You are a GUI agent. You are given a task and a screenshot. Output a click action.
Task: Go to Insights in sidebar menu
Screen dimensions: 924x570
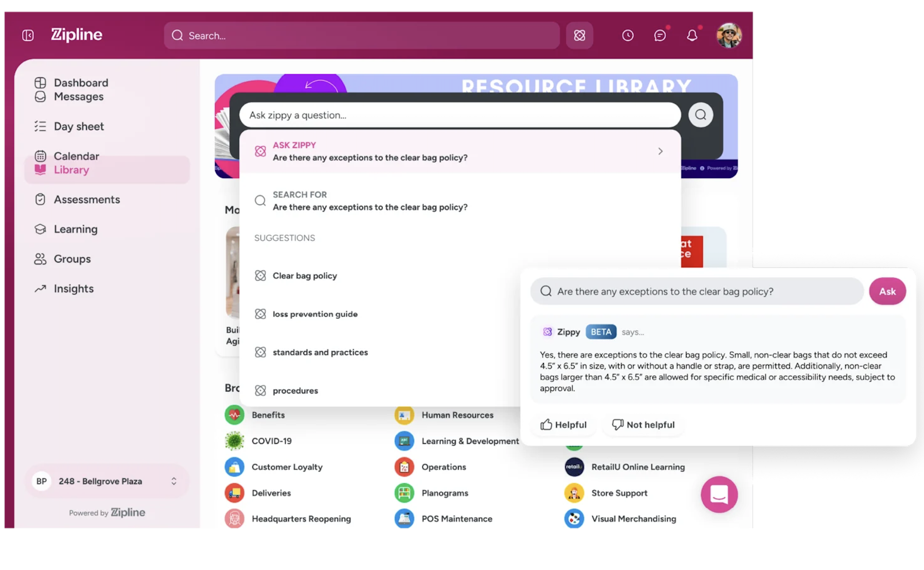coord(73,288)
